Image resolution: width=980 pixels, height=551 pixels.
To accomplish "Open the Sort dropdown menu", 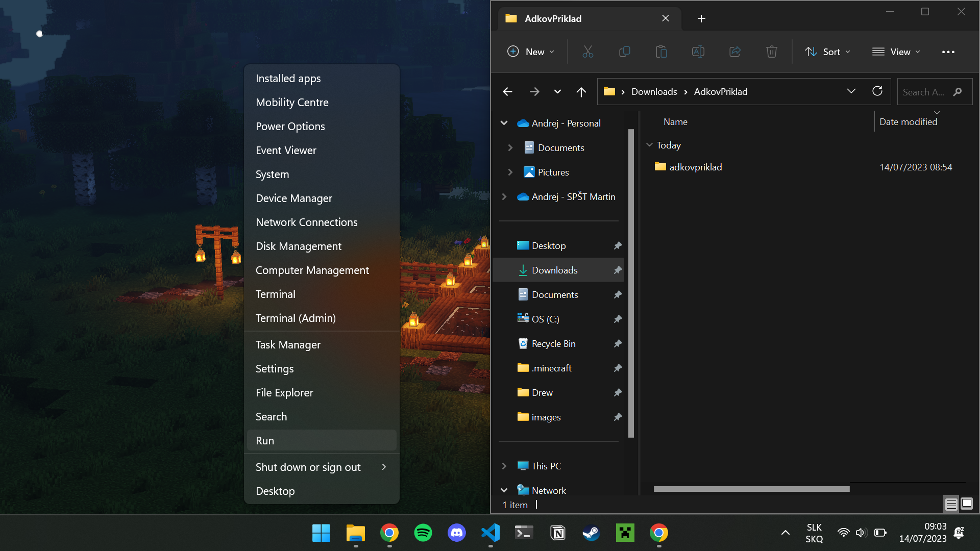I will (827, 52).
